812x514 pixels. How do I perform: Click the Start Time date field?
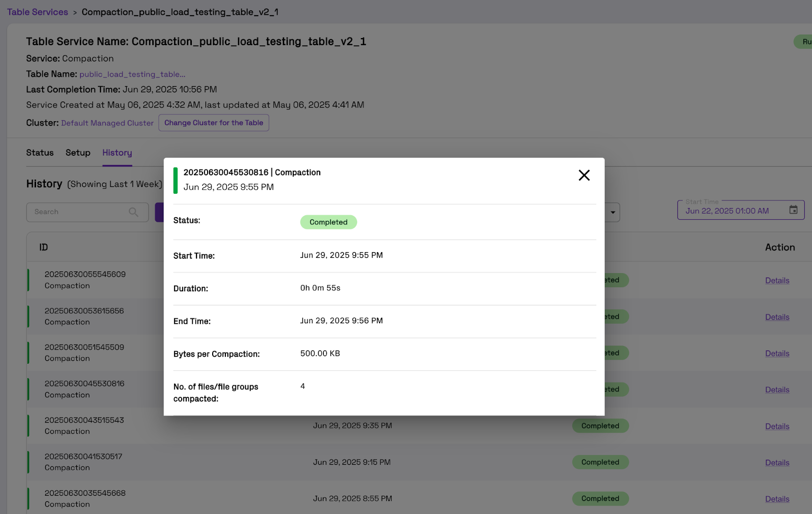point(740,210)
